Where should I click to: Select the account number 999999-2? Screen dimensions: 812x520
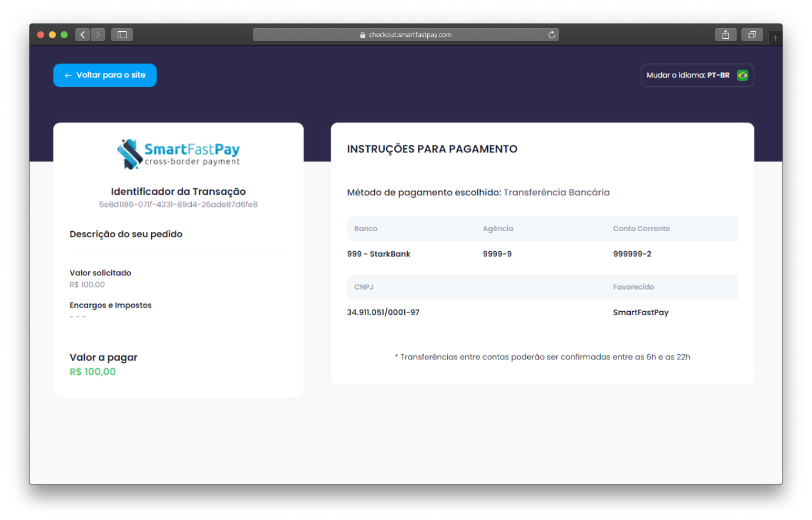[632, 254]
